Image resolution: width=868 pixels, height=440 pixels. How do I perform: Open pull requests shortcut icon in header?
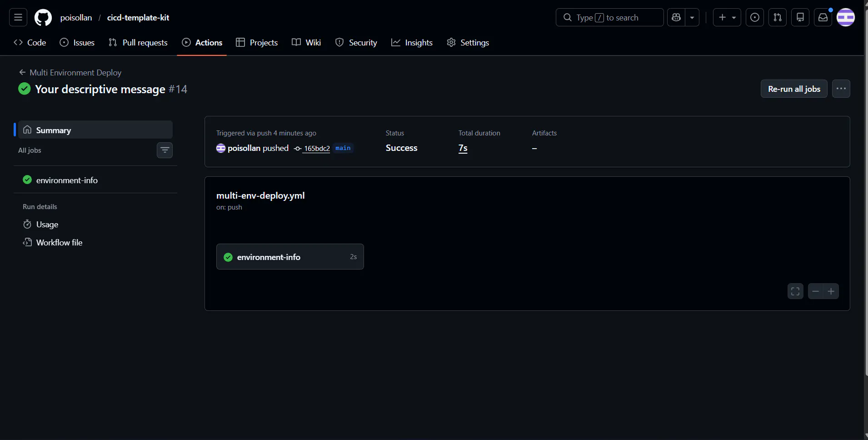(778, 17)
